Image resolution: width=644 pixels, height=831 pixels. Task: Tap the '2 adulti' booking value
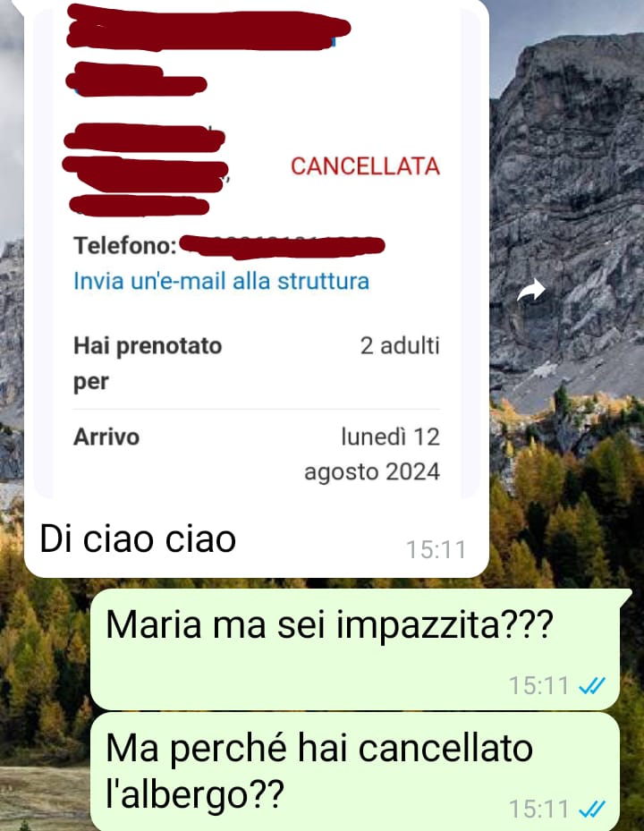point(400,345)
